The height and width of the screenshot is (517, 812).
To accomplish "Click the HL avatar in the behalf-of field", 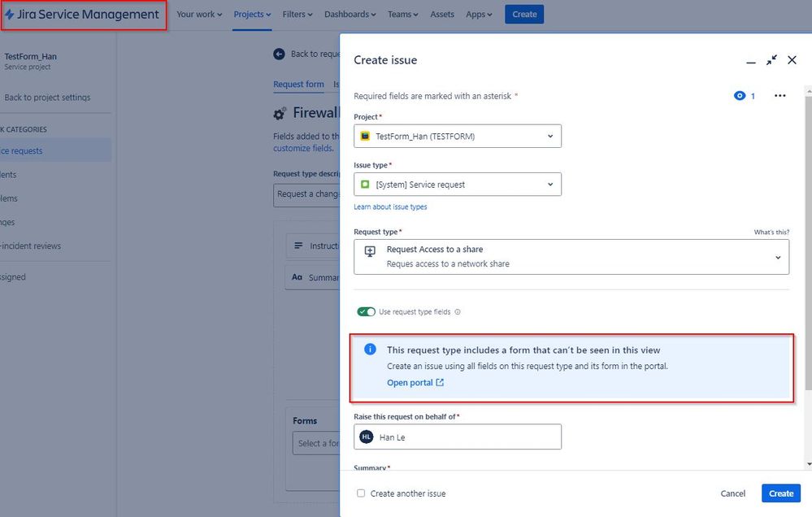I will tap(367, 437).
